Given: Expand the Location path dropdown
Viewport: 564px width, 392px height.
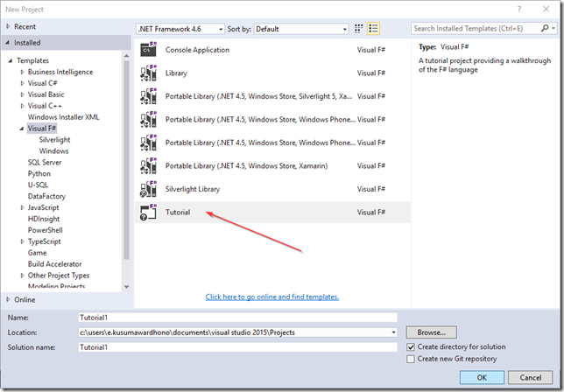Looking at the screenshot, I should [393, 332].
